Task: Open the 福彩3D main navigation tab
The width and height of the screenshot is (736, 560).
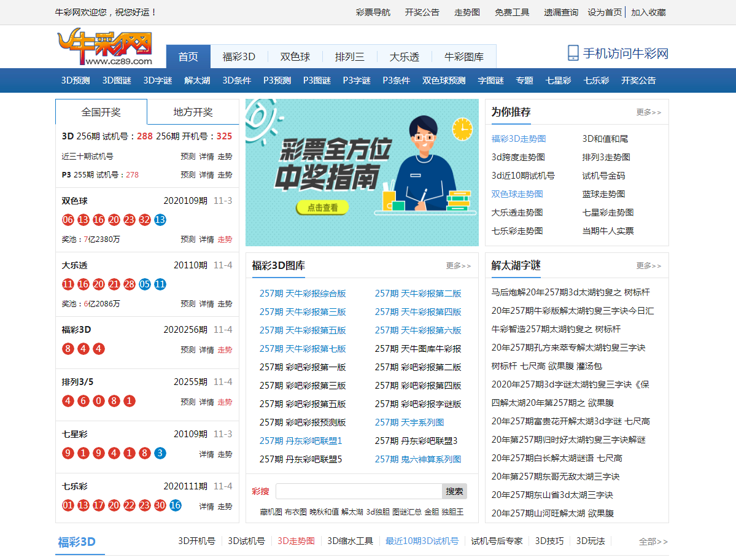Action: (239, 57)
